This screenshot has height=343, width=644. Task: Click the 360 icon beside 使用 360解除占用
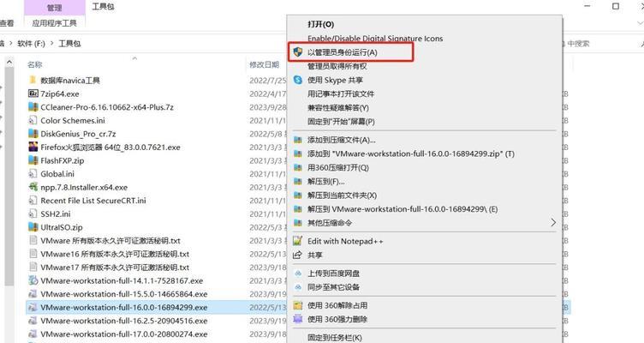coord(298,305)
